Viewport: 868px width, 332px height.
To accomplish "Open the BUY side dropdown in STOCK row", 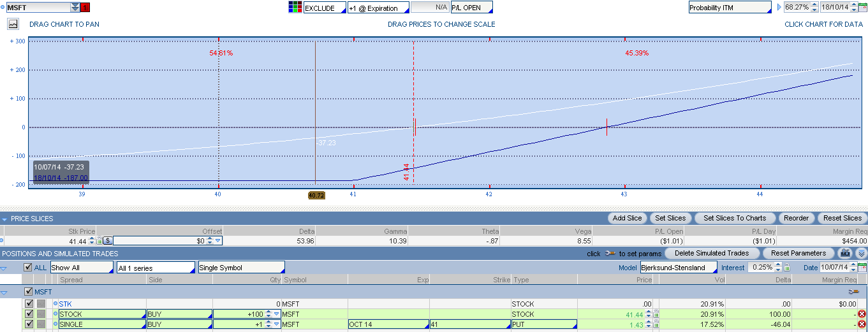I will 179,314.
